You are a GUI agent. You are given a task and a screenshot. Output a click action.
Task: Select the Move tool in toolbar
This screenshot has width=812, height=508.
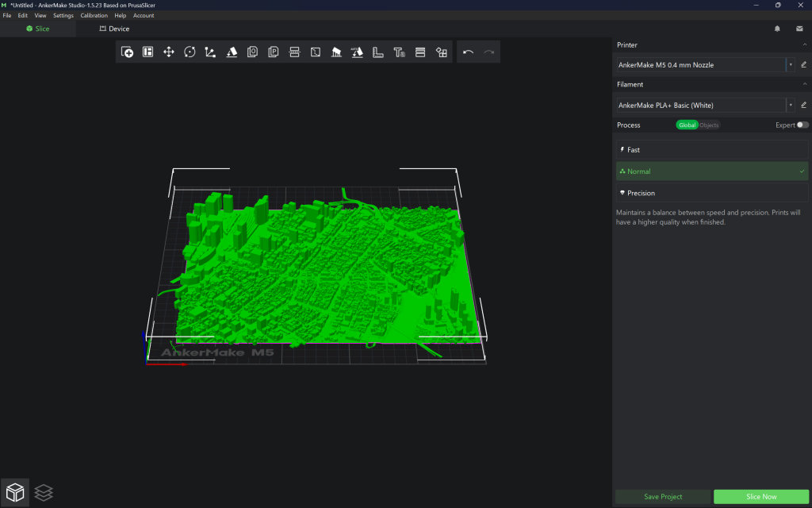[x=169, y=52]
